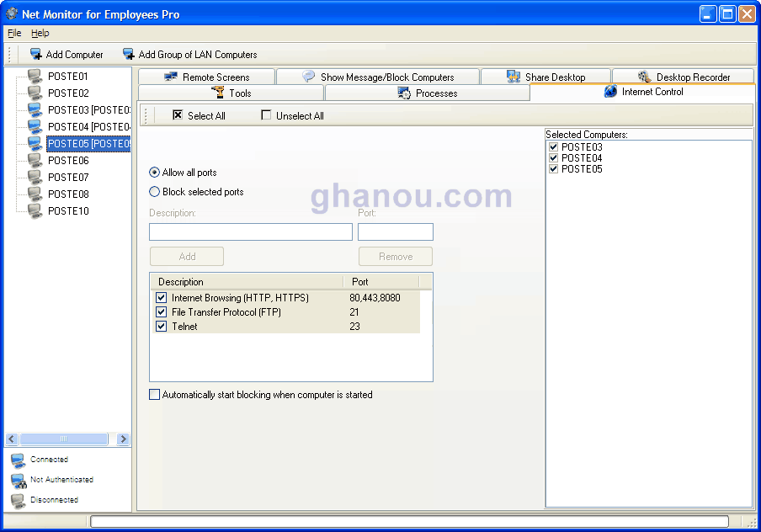Click the app icon in title bar
761x532 pixels.
12,14
